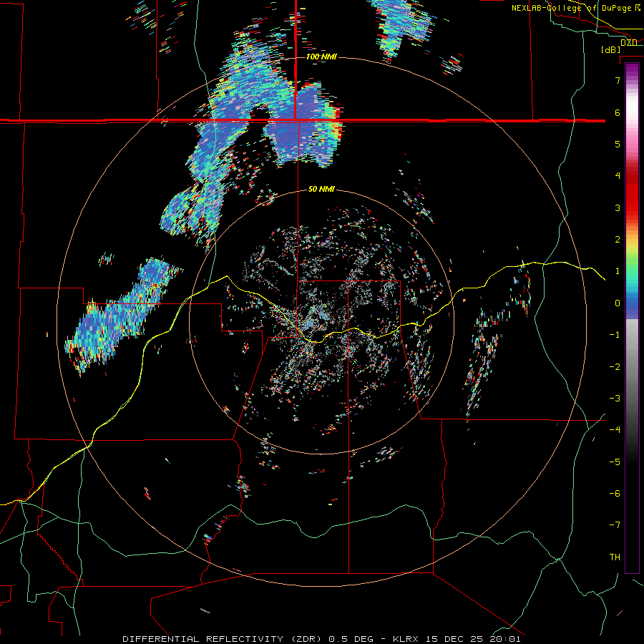Click legend value "5"
Screen dimensions: 644x644
(x=618, y=144)
